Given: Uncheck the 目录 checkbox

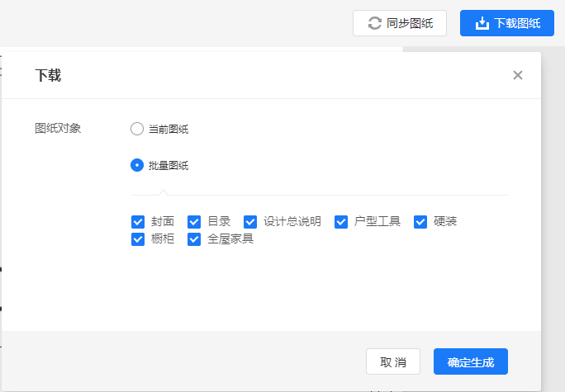Looking at the screenshot, I should (x=194, y=221).
